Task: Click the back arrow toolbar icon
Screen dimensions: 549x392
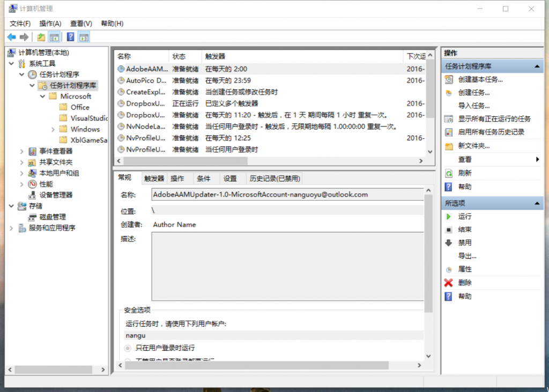Action: [x=12, y=37]
